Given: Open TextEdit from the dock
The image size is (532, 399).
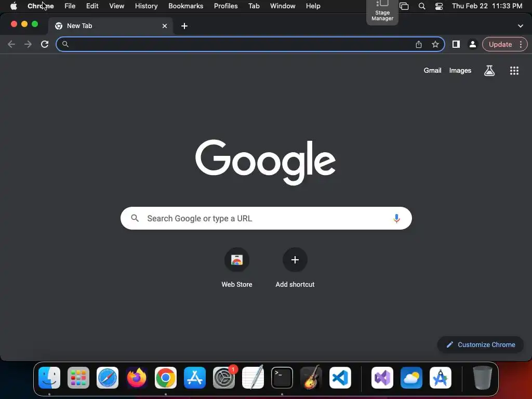Looking at the screenshot, I should point(253,377).
